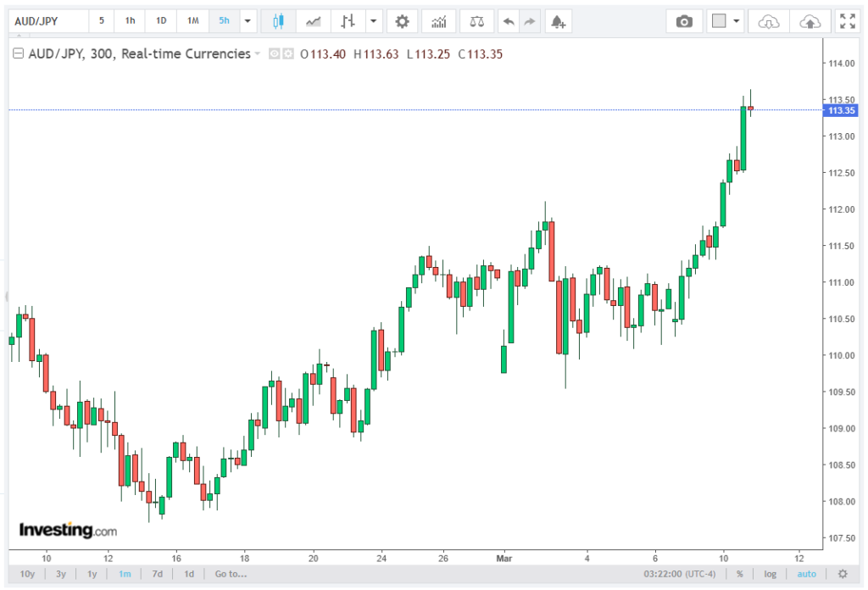The width and height of the screenshot is (868, 590).
Task: Switch to area chart style
Action: (x=313, y=21)
